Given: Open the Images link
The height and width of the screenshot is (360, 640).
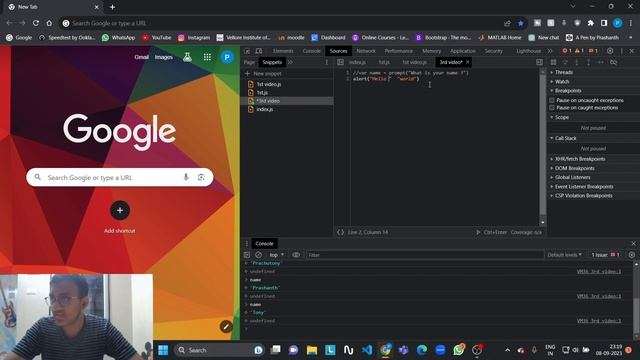Looking at the screenshot, I should pos(164,57).
